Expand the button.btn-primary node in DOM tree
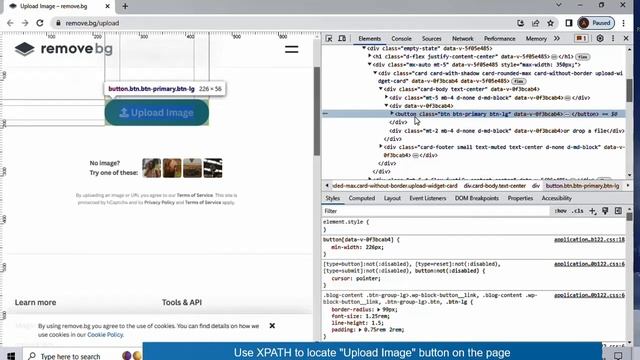The height and width of the screenshot is (360, 640). (x=392, y=114)
